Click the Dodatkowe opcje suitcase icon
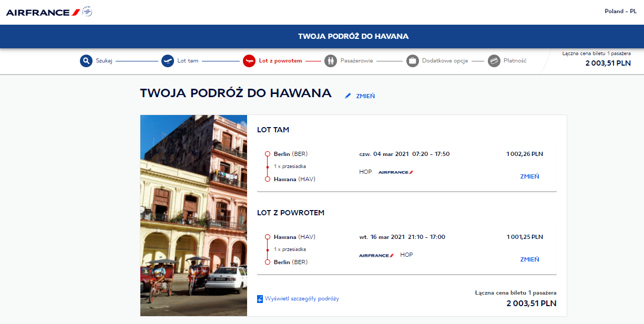Viewport: 644px width, 324px height. coord(413,61)
